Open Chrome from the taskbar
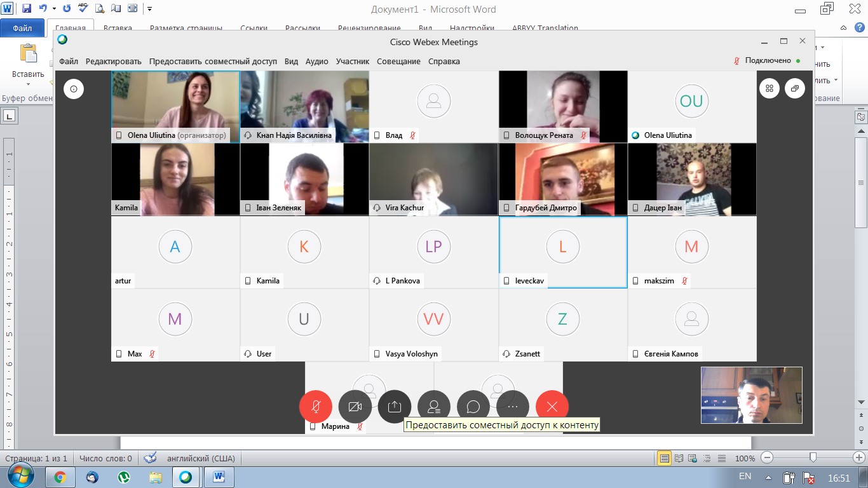 click(x=60, y=477)
